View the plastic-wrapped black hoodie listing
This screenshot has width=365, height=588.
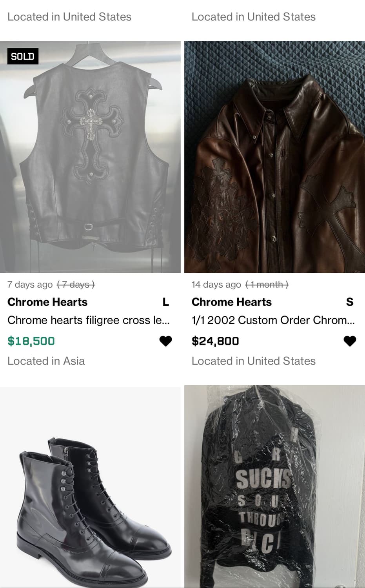coord(274,486)
